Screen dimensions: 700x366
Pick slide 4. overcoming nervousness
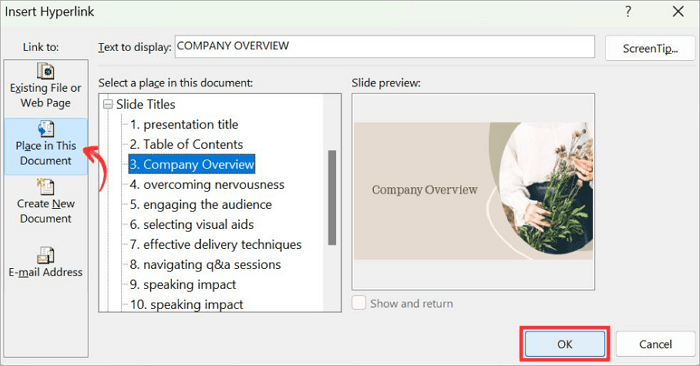click(x=207, y=185)
